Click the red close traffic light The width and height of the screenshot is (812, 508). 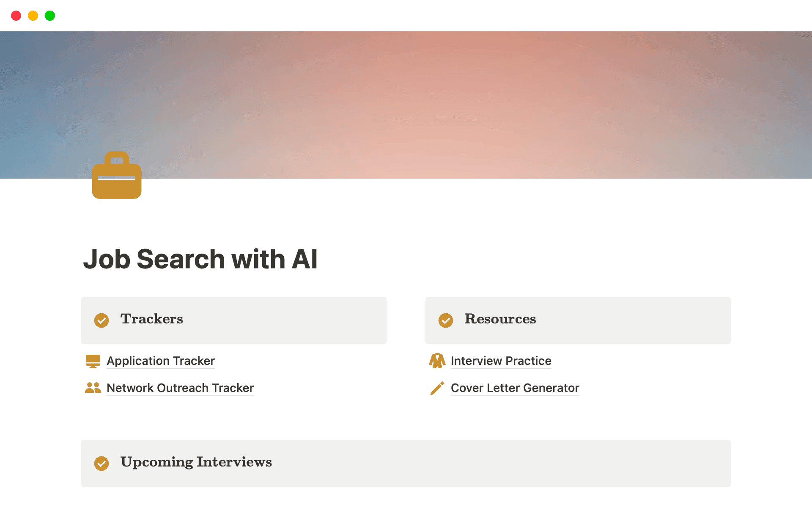click(x=16, y=16)
